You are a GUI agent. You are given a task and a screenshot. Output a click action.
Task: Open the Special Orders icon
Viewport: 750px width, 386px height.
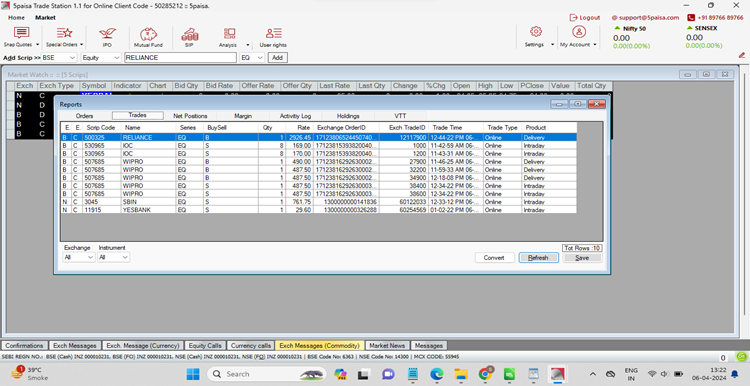64,33
